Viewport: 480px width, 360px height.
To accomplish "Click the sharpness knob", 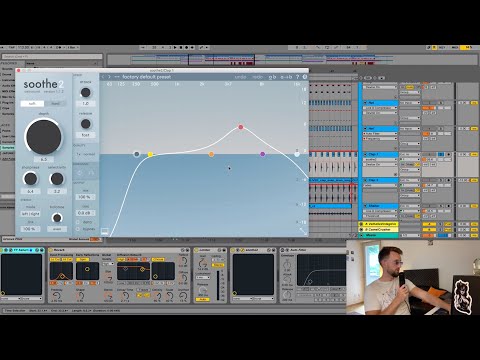I will click(30, 179).
